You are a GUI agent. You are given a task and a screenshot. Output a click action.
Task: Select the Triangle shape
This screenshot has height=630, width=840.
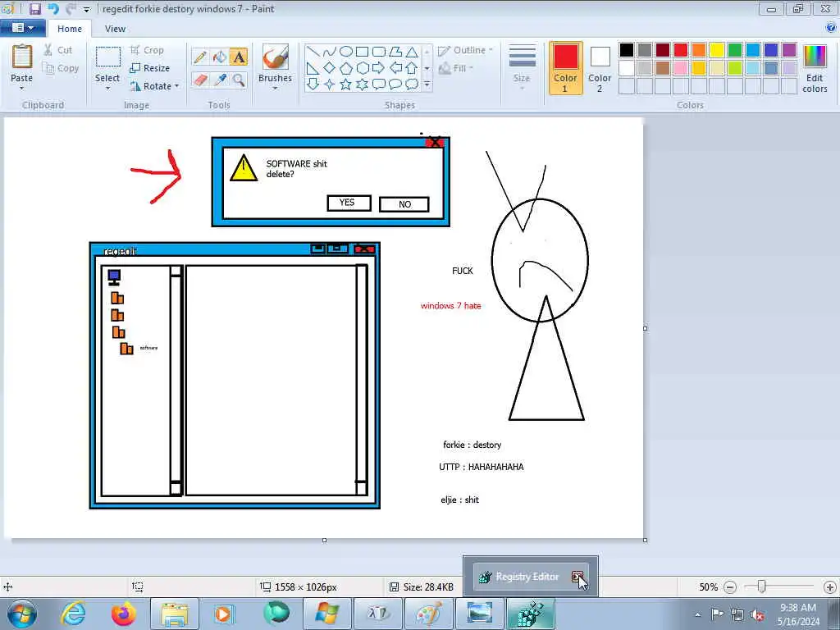(x=412, y=52)
